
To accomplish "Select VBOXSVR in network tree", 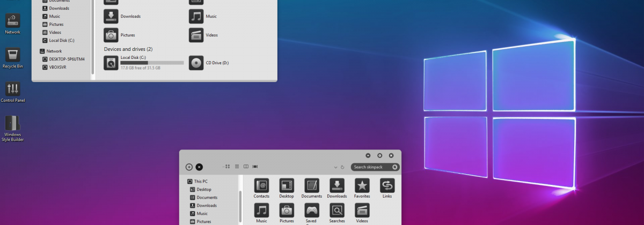I will (54, 67).
